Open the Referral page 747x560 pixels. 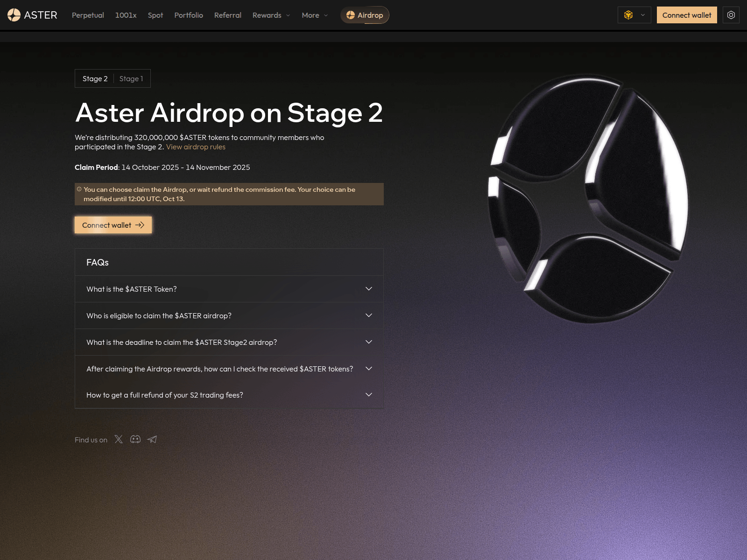(x=228, y=15)
